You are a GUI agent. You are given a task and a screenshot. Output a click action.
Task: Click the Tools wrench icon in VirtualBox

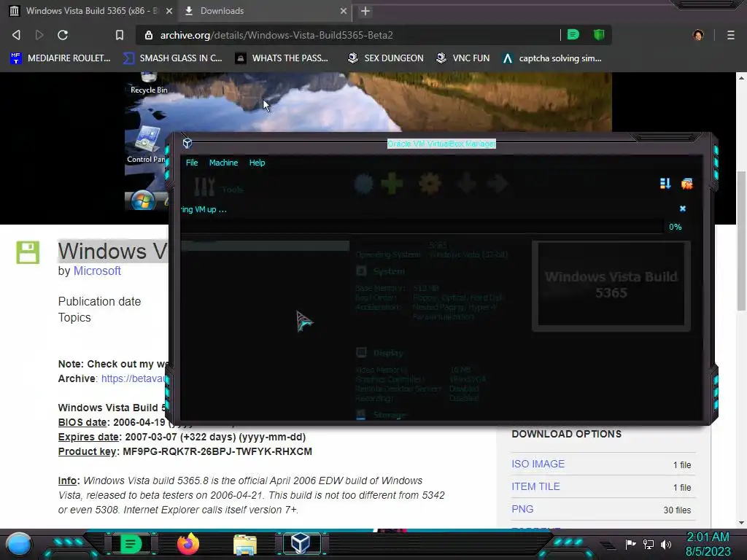(x=204, y=187)
